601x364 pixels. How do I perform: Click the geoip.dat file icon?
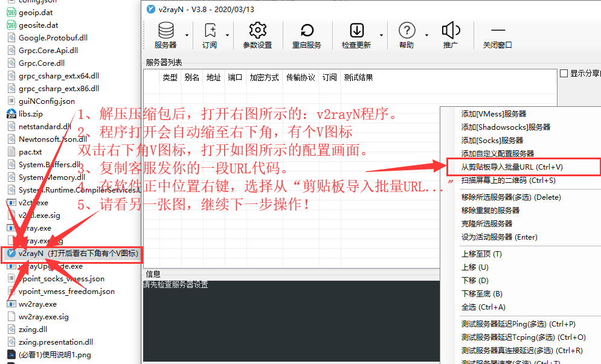pos(11,13)
